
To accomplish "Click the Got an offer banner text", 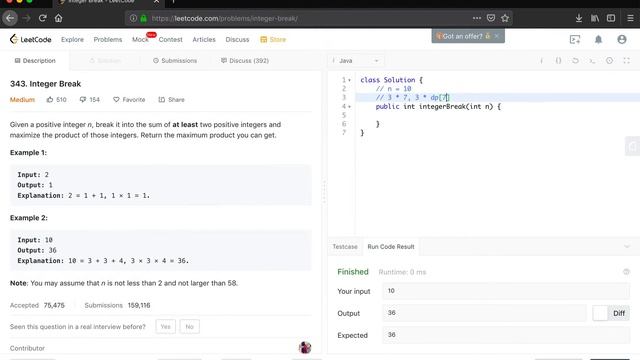I will coord(462,36).
